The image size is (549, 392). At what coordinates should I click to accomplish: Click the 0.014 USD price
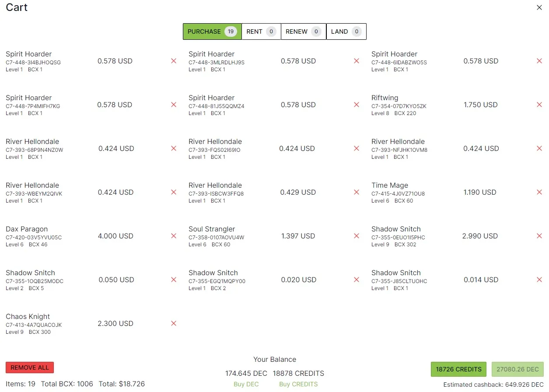(481, 280)
